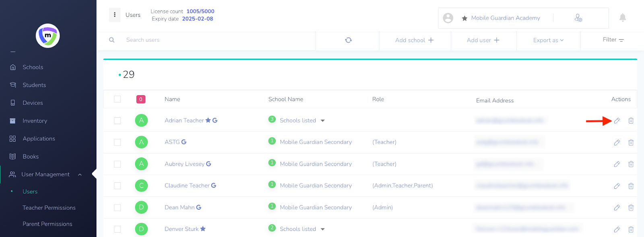The width and height of the screenshot is (644, 237).
Task: Click the refresh users icon
Action: [348, 40]
